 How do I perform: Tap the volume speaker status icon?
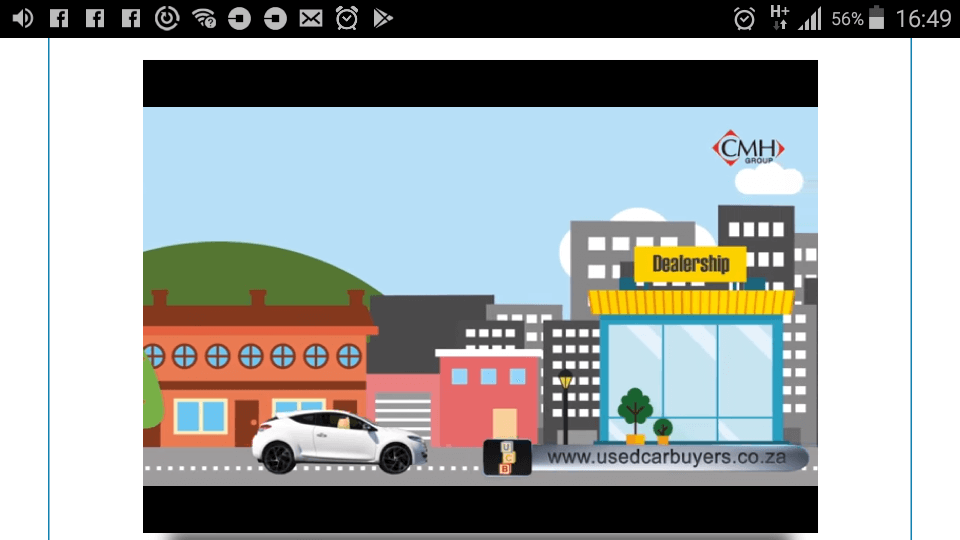point(23,18)
